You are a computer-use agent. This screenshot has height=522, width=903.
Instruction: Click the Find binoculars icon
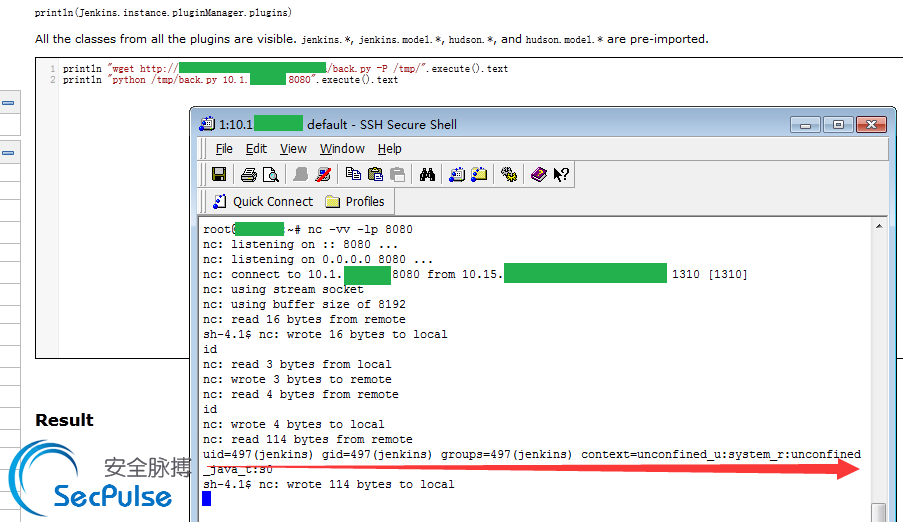(x=427, y=175)
